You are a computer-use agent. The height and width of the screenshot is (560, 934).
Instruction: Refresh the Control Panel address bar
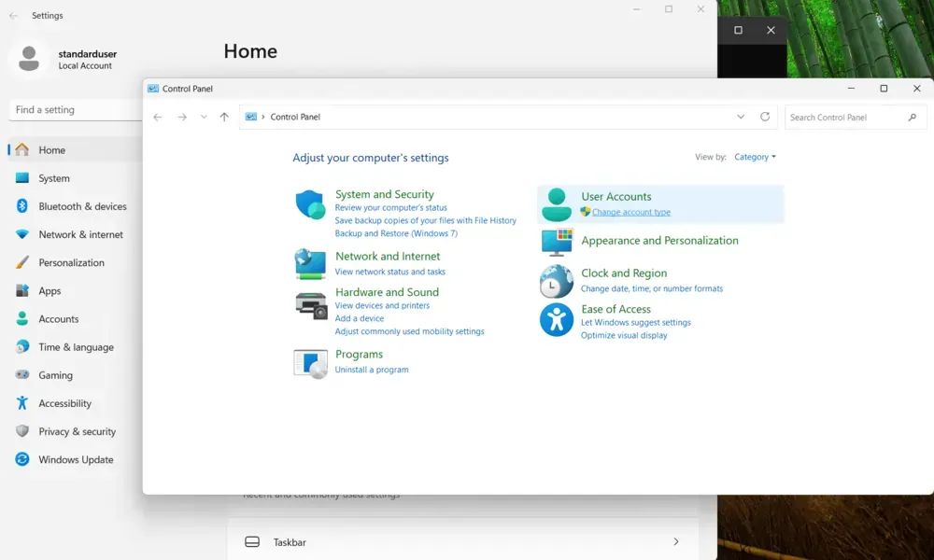765,117
